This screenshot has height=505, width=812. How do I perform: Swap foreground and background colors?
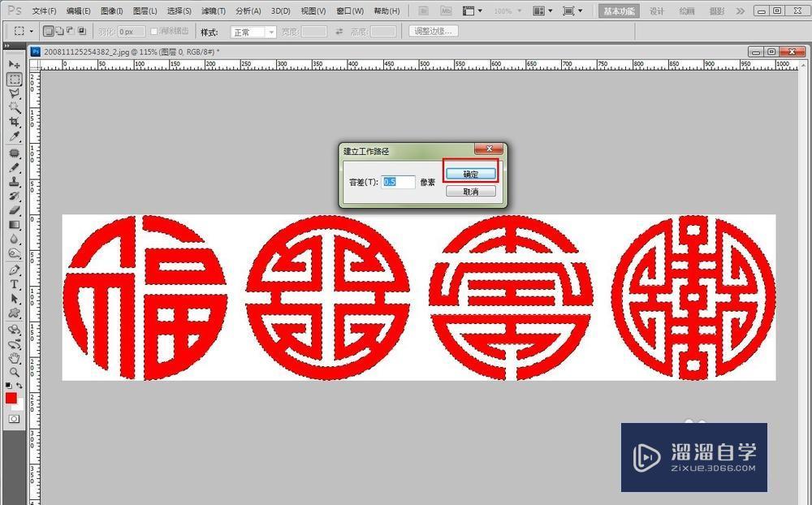19,386
